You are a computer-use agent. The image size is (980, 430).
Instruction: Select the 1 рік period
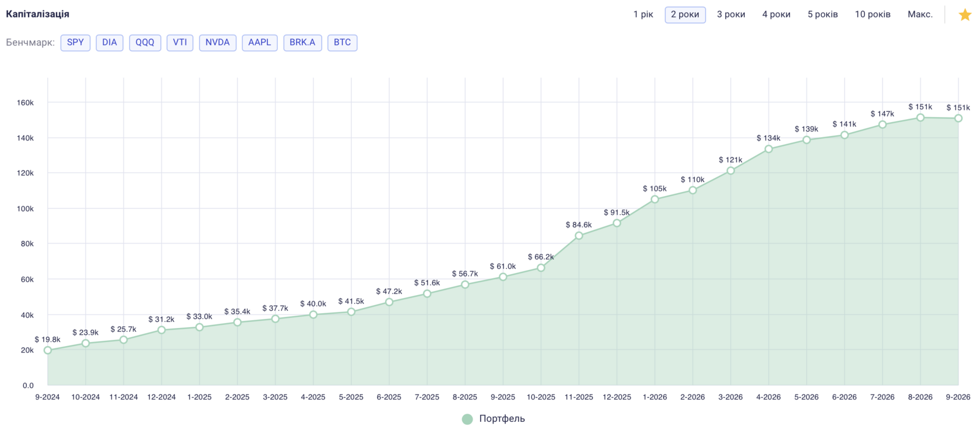pos(643,15)
